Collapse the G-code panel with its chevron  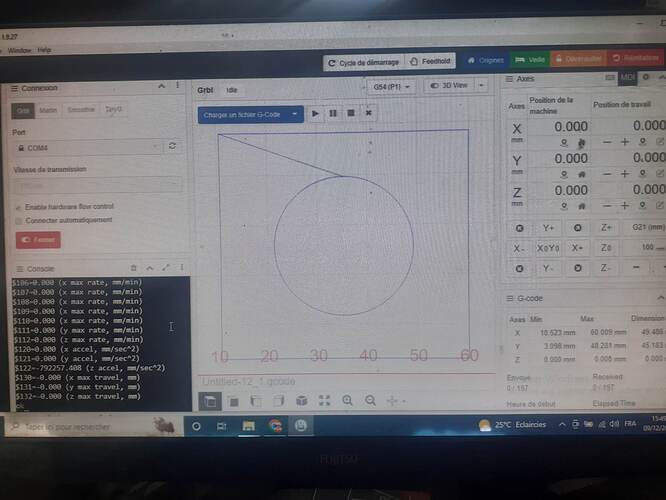coord(660,298)
